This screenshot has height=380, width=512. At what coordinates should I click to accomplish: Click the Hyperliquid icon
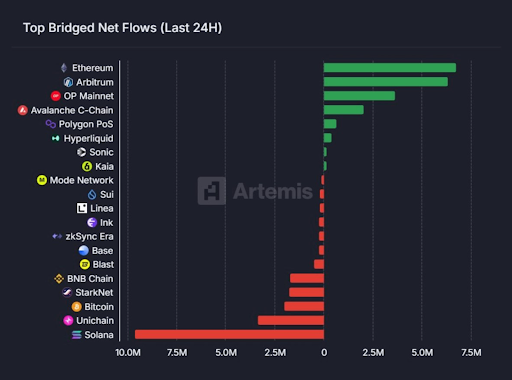coord(56,138)
